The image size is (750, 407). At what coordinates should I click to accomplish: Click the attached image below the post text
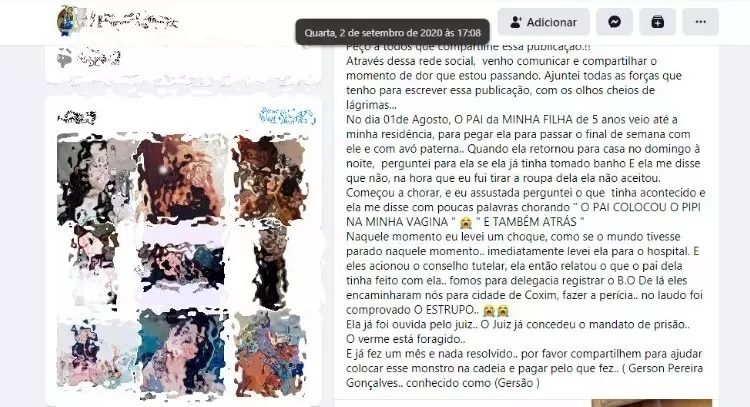pyautogui.click(x=651, y=403)
